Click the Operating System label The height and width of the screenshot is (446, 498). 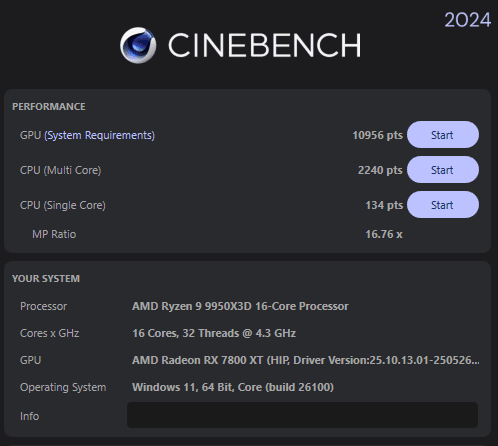point(63,387)
